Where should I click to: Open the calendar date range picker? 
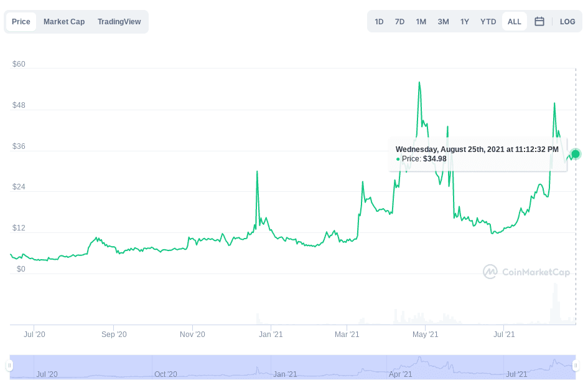coord(539,21)
